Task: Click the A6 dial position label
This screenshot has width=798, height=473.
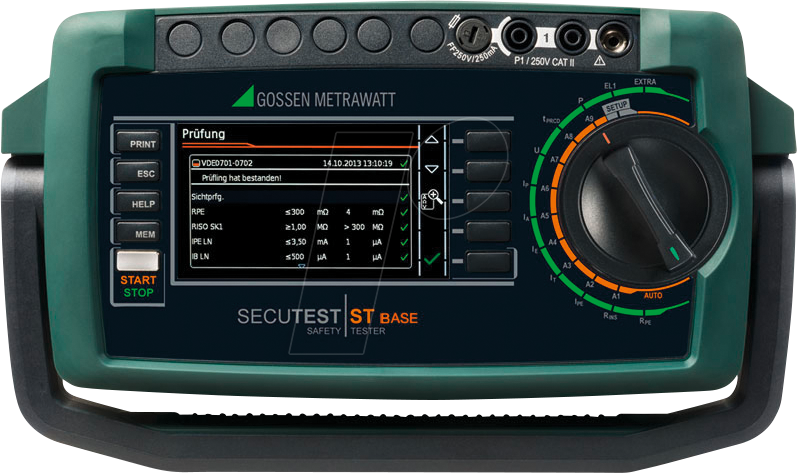Action: [545, 188]
